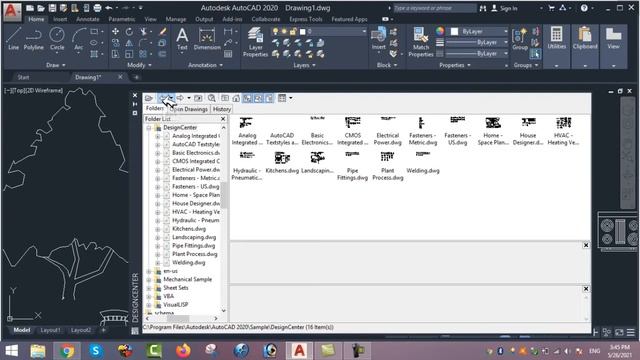640x360 pixels.
Task: Select the Arc tool
Action: [78, 39]
